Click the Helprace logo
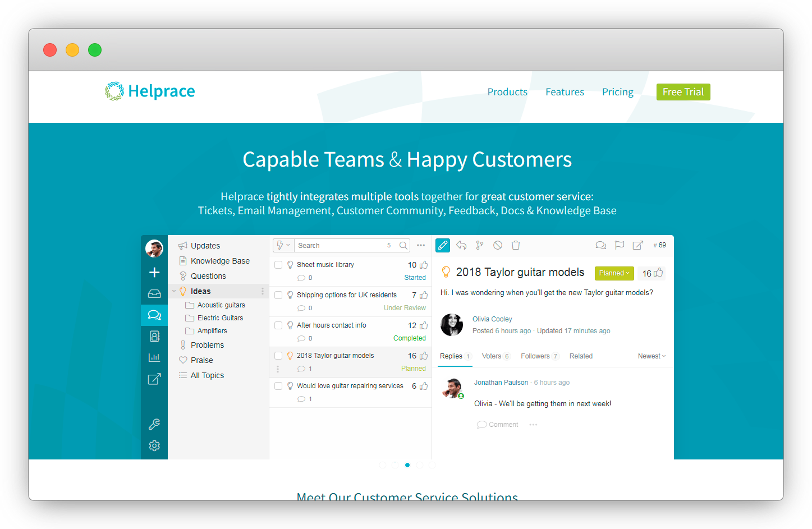This screenshot has height=529, width=812. pos(150,91)
